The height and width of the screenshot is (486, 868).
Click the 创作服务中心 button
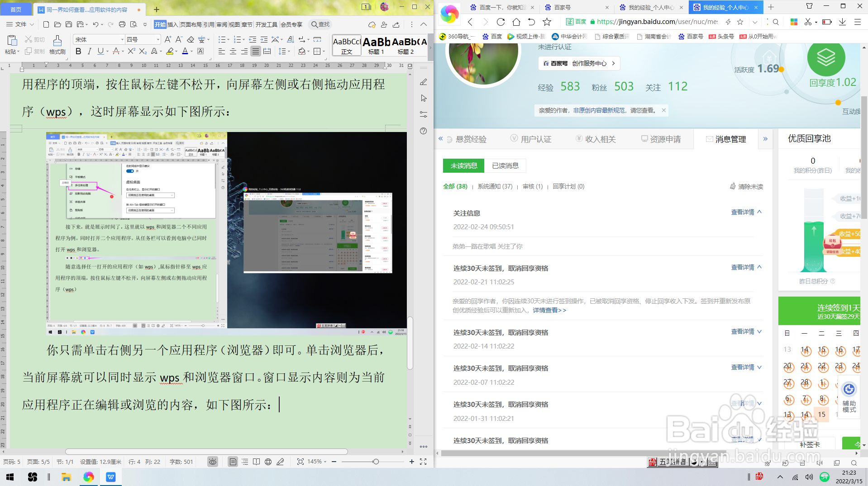pos(579,63)
